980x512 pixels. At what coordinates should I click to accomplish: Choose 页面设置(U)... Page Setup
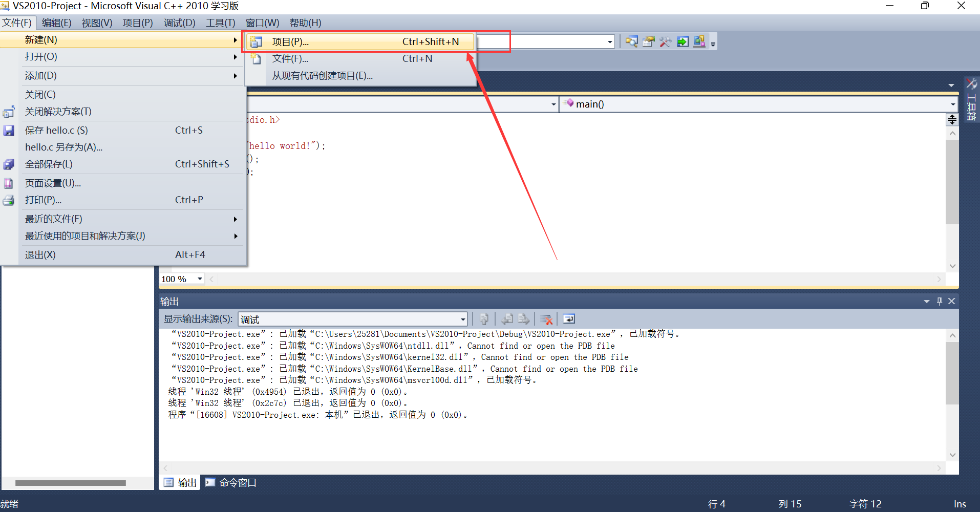[122, 183]
